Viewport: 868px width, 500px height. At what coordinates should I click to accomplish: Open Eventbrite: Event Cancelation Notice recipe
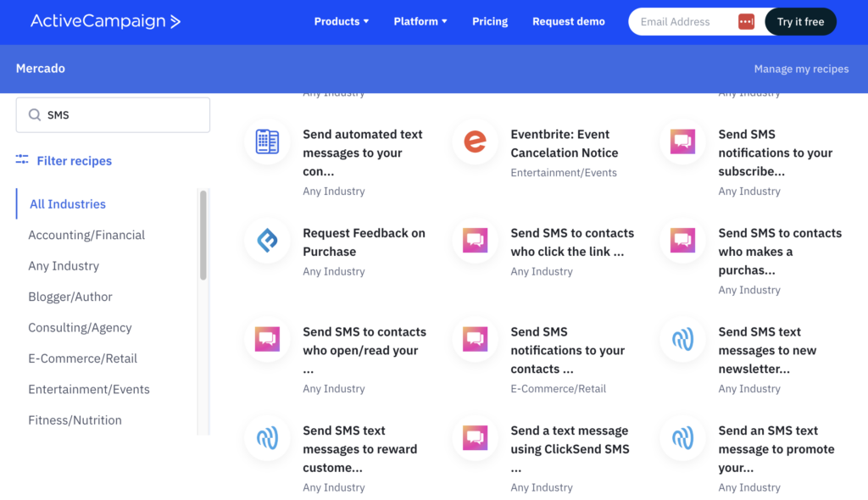(564, 143)
